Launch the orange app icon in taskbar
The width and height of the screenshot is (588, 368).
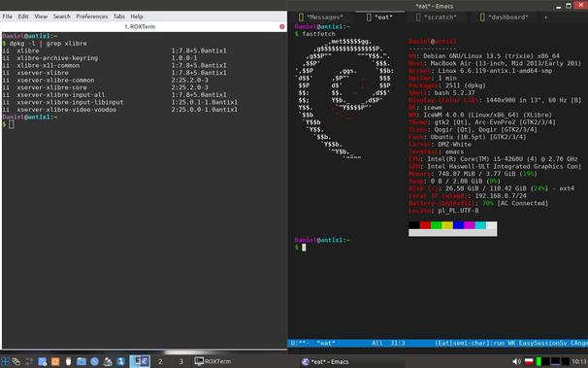55,361
